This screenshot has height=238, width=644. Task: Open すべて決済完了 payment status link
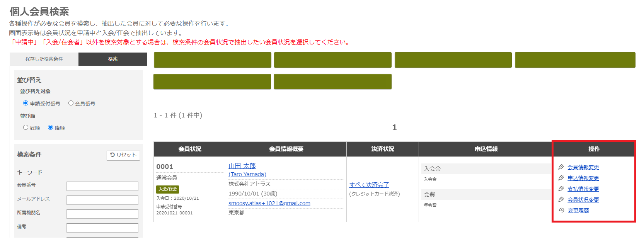(x=369, y=185)
